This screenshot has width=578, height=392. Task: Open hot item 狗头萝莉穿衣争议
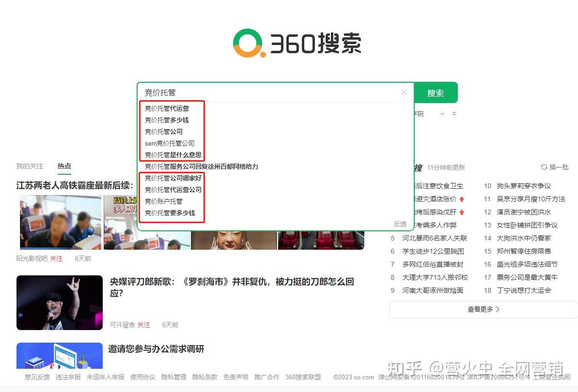click(523, 186)
